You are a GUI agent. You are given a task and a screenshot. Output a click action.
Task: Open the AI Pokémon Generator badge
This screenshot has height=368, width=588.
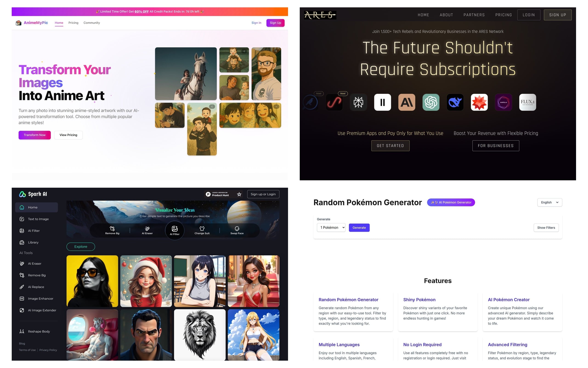[x=451, y=202]
